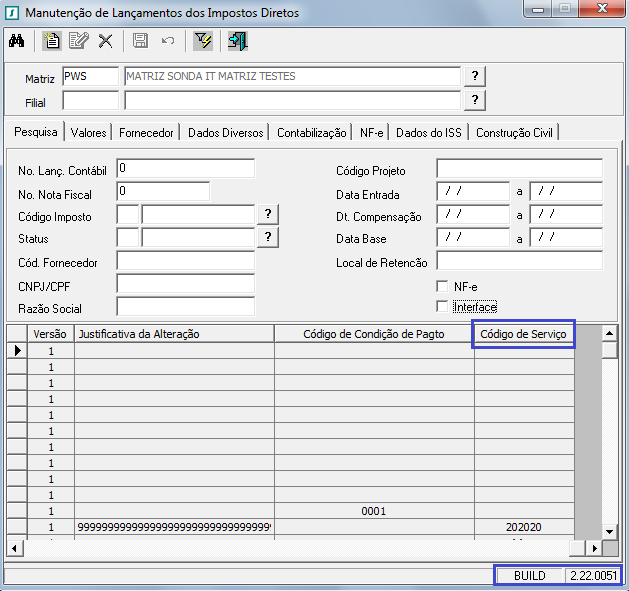Switch to Construção Civil tab
The image size is (629, 591).
(x=514, y=133)
